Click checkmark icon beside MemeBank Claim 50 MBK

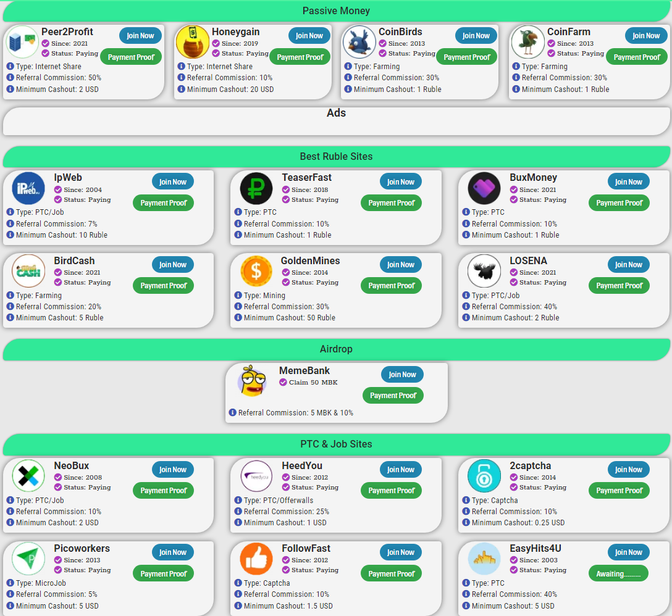tap(283, 382)
